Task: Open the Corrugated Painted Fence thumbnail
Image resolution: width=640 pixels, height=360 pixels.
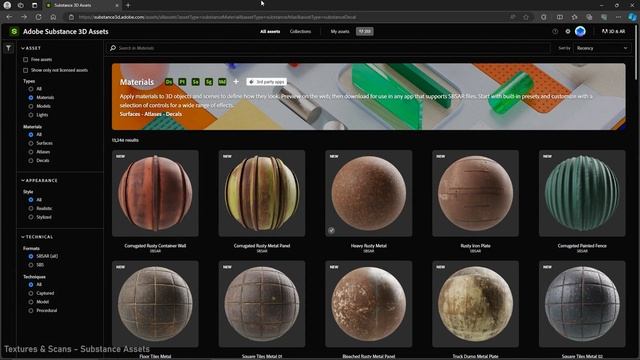Action: [x=582, y=193]
